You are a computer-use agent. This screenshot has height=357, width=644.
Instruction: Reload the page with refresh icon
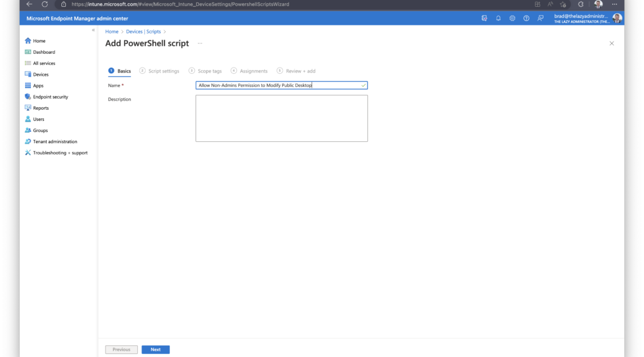(x=45, y=4)
